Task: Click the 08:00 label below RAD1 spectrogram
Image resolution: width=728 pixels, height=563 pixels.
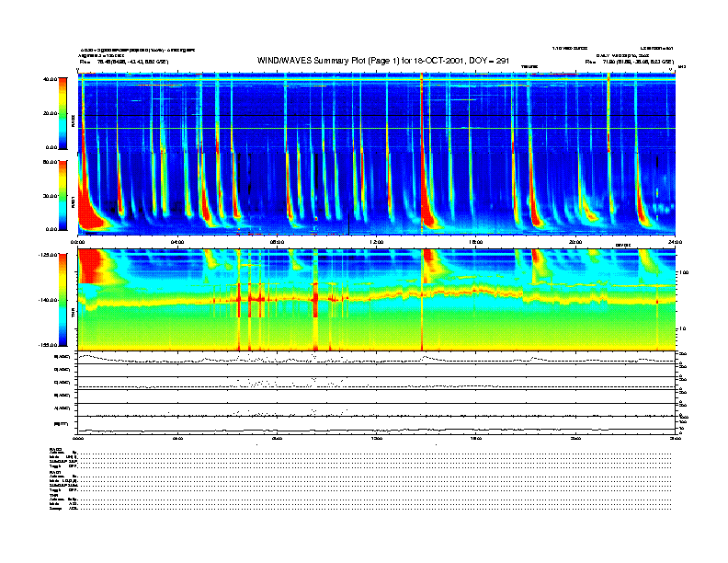Action: [x=277, y=242]
